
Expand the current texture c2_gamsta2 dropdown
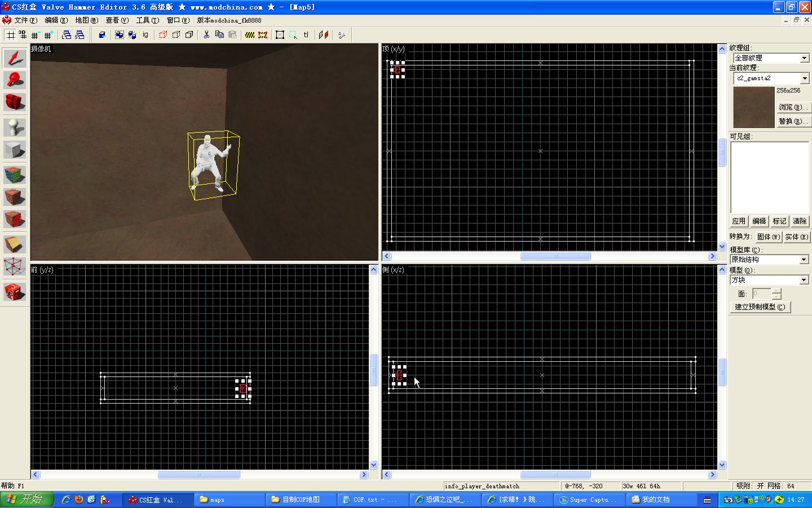[x=805, y=78]
